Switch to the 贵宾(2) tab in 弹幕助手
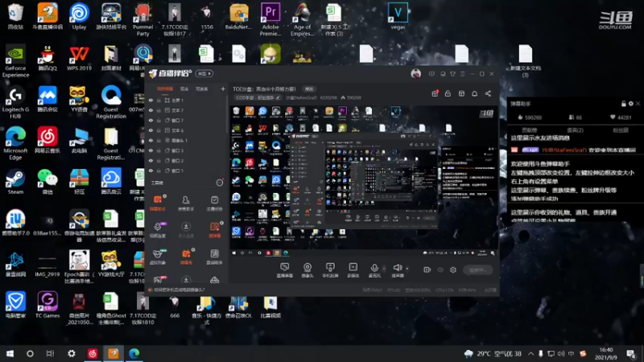Viewport: 644px width, 362px height. tap(575, 130)
